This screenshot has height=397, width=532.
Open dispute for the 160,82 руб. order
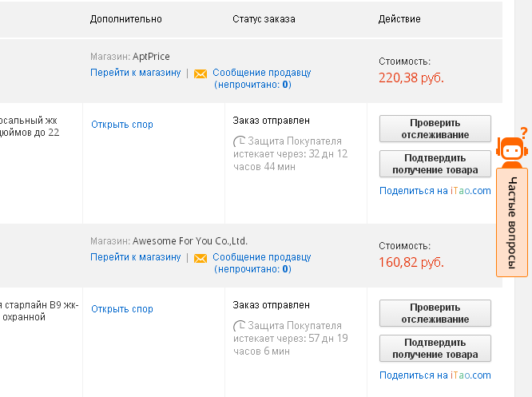(122, 309)
